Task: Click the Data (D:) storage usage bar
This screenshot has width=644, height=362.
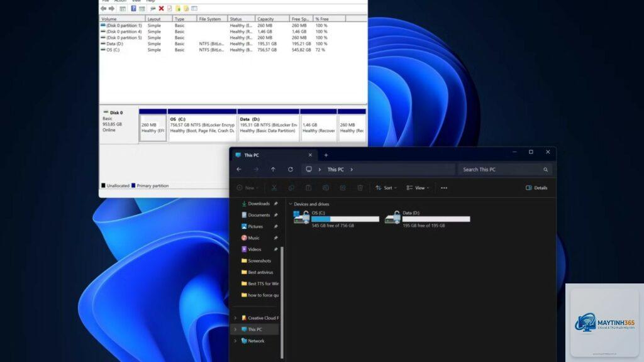Action: click(x=436, y=219)
